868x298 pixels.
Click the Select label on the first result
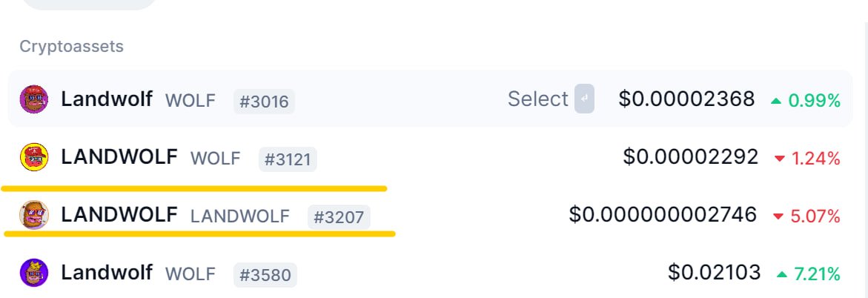click(537, 99)
